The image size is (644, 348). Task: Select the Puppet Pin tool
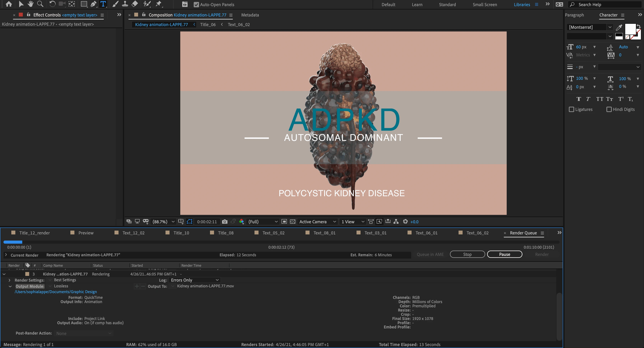[158, 4]
